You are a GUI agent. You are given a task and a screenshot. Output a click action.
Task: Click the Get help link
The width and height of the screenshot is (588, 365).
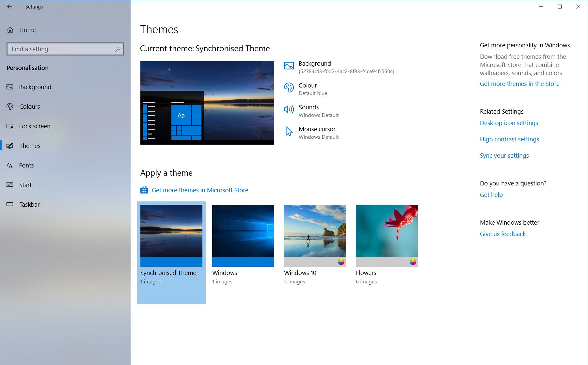coord(491,195)
